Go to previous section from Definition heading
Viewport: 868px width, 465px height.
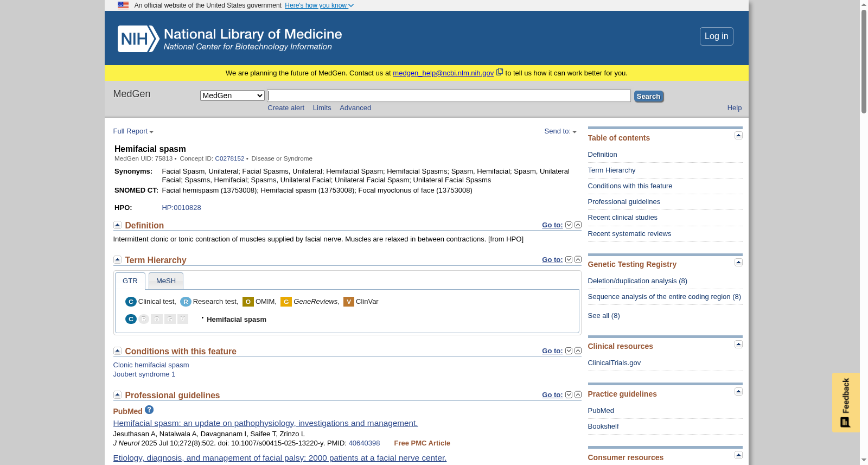click(x=578, y=225)
